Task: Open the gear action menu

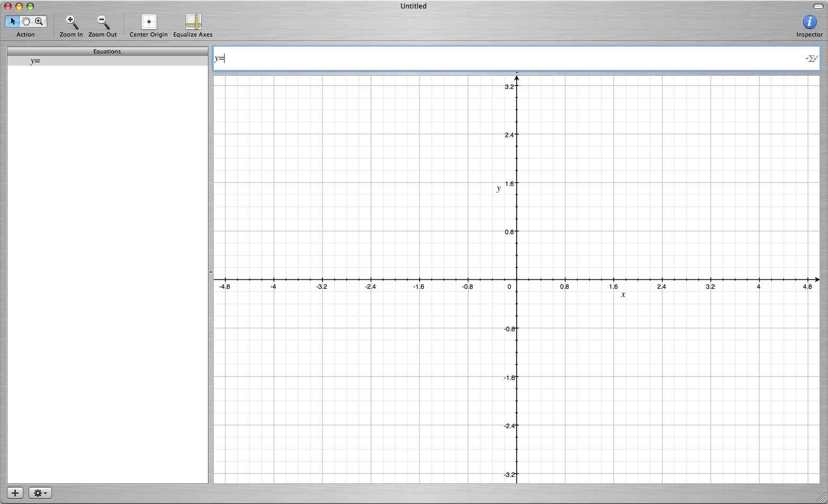Action: [x=40, y=493]
